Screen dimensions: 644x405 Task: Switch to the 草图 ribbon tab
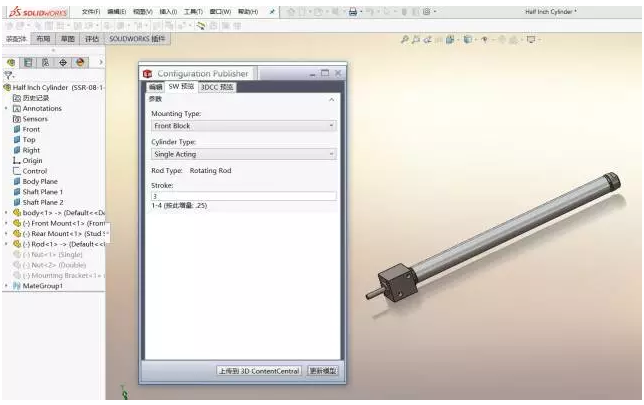coord(68,39)
